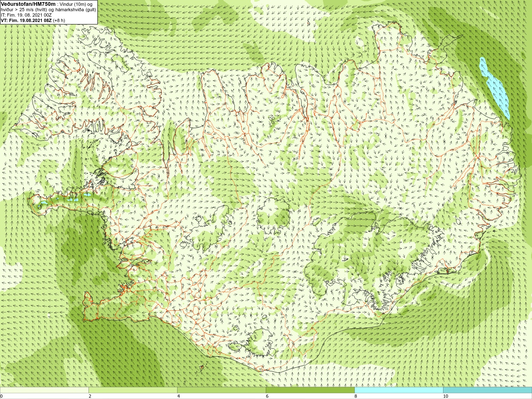532x399 pixels.
Task: Pick the palest 0–2 m/s scale segment
Action: [44, 390]
